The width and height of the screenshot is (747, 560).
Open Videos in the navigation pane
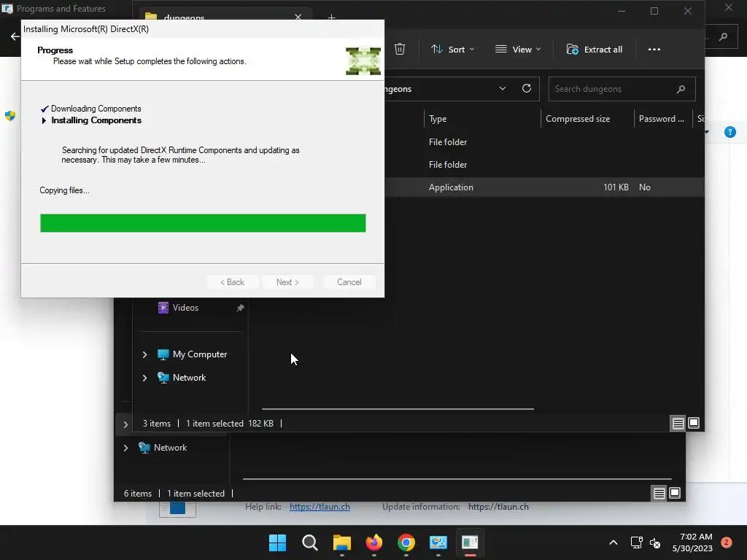tap(185, 308)
